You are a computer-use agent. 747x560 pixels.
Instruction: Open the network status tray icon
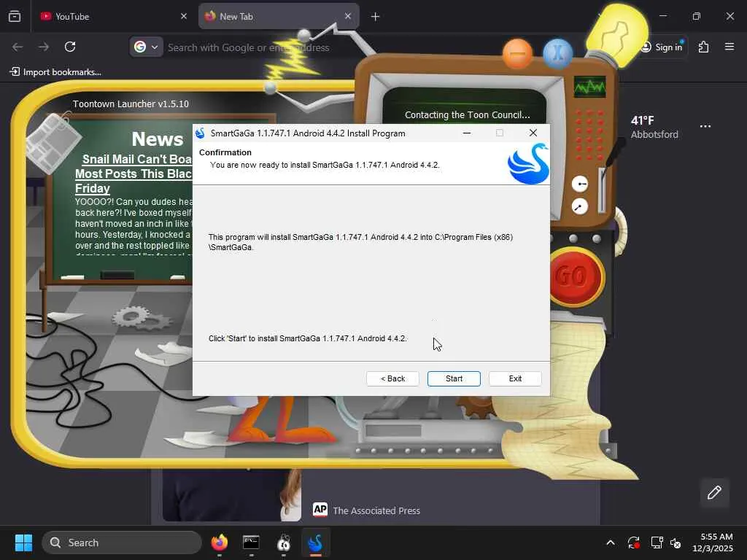pos(657,542)
